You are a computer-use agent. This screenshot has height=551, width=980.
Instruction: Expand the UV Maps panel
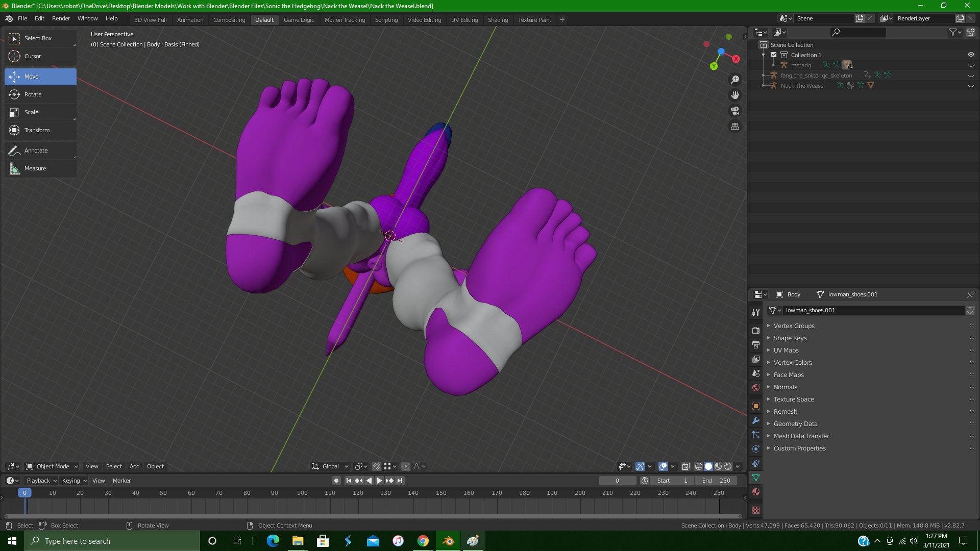[786, 350]
